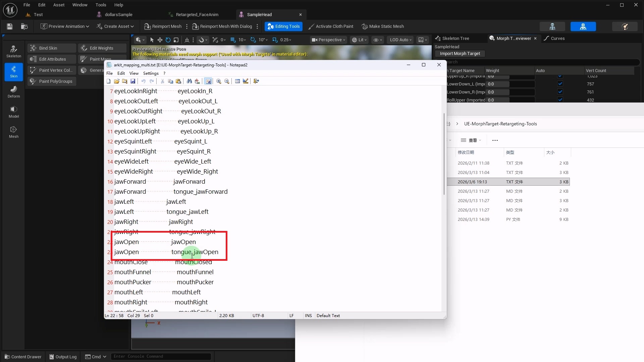Click the Find (binoculars) icon in Notepad2
Screen dimensions: 644x362
coord(190,81)
